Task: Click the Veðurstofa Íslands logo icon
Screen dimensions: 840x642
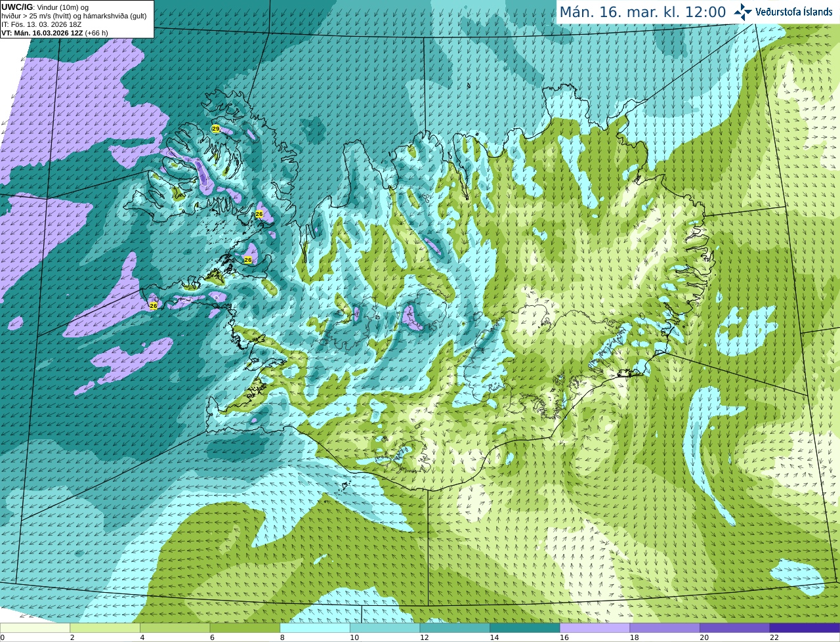Action: click(x=743, y=12)
